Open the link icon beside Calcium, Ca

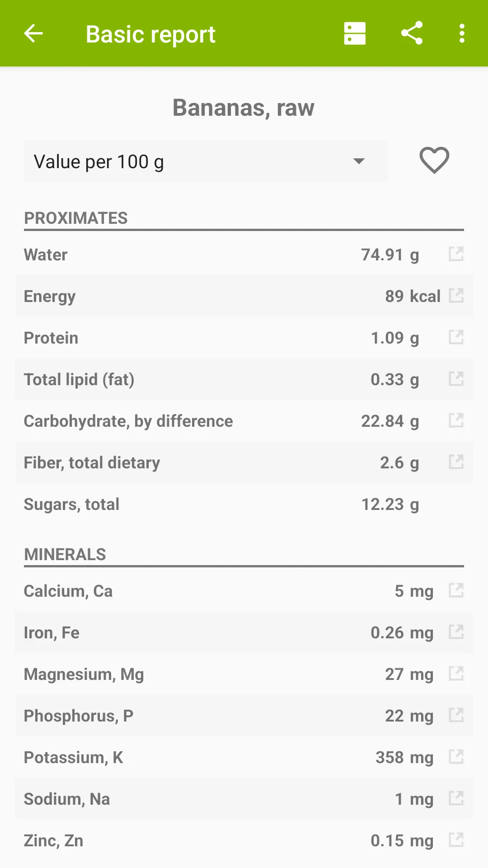pyautogui.click(x=456, y=590)
